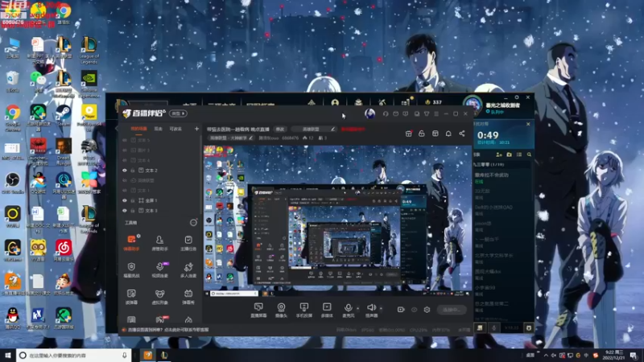Open the mode pill dropdown beside app logo
The width and height of the screenshot is (644, 362).
(x=178, y=113)
